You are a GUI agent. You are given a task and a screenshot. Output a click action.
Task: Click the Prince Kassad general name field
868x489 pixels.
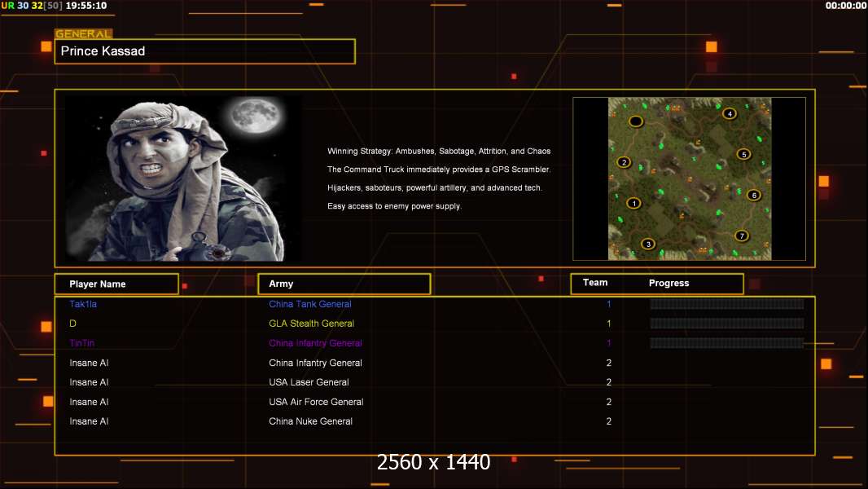click(205, 51)
